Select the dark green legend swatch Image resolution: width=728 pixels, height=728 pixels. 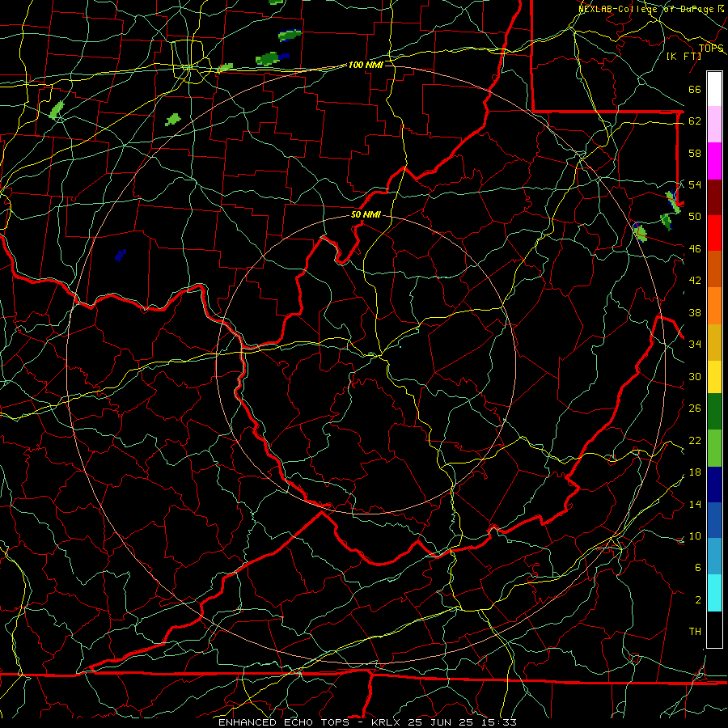click(x=714, y=412)
